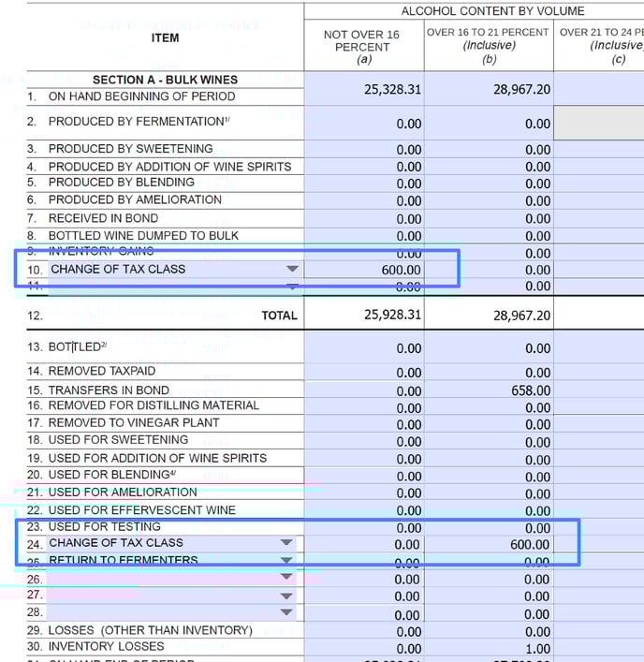Viewport: 644px width, 662px height.
Task: Click the Over 16 to 21 Percent header
Action: point(488,45)
